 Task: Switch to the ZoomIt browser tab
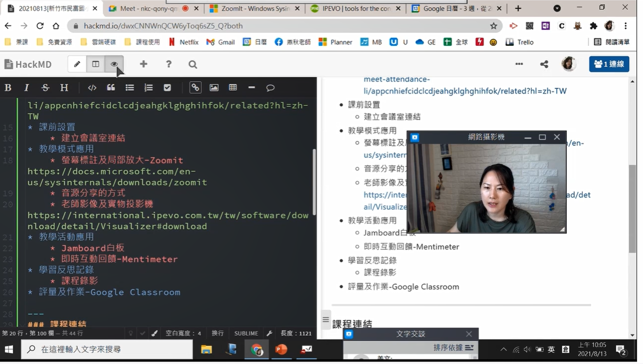[x=254, y=8]
